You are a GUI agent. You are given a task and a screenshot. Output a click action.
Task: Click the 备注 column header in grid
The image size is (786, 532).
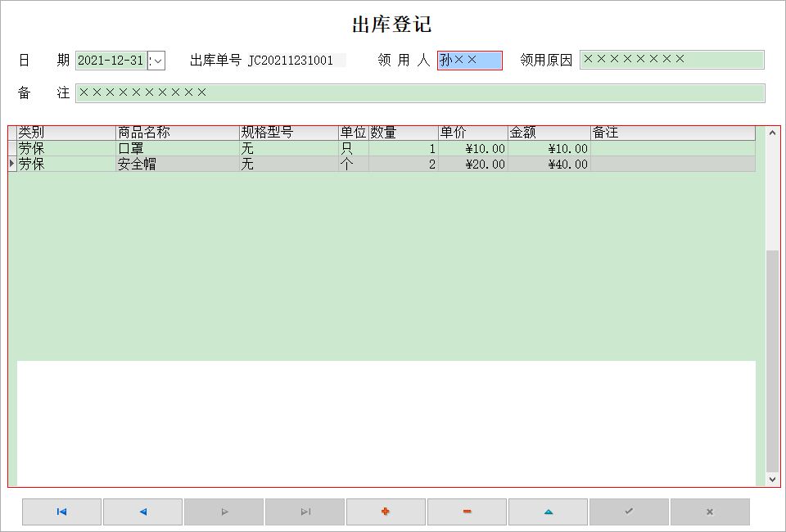(x=673, y=133)
